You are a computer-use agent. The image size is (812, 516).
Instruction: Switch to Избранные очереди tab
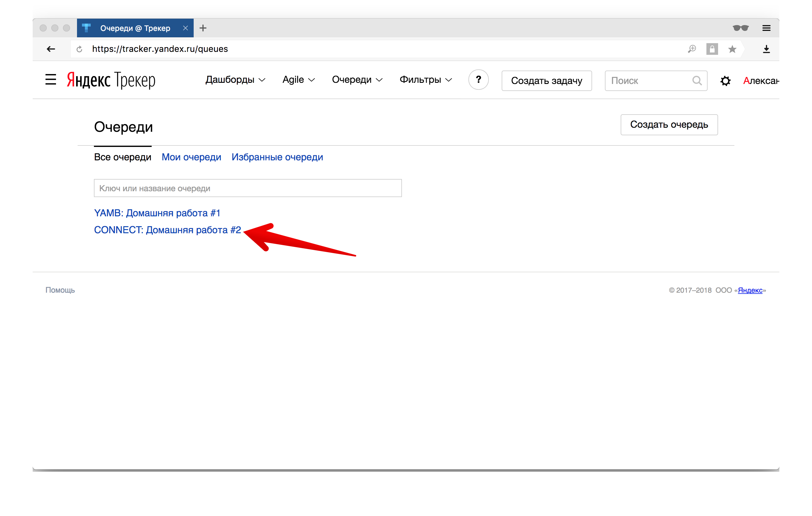[x=277, y=157]
